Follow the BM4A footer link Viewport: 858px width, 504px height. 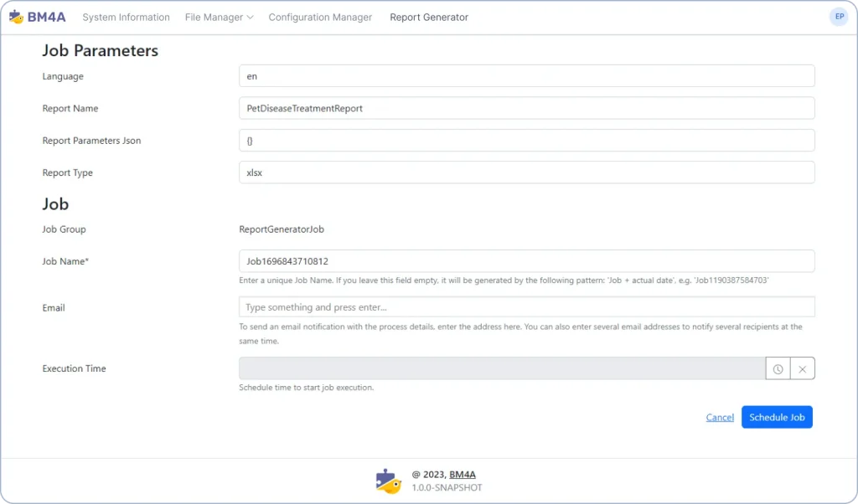click(463, 475)
